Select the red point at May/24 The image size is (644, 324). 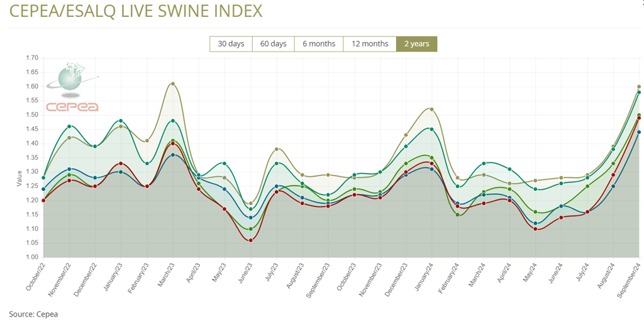535,229
